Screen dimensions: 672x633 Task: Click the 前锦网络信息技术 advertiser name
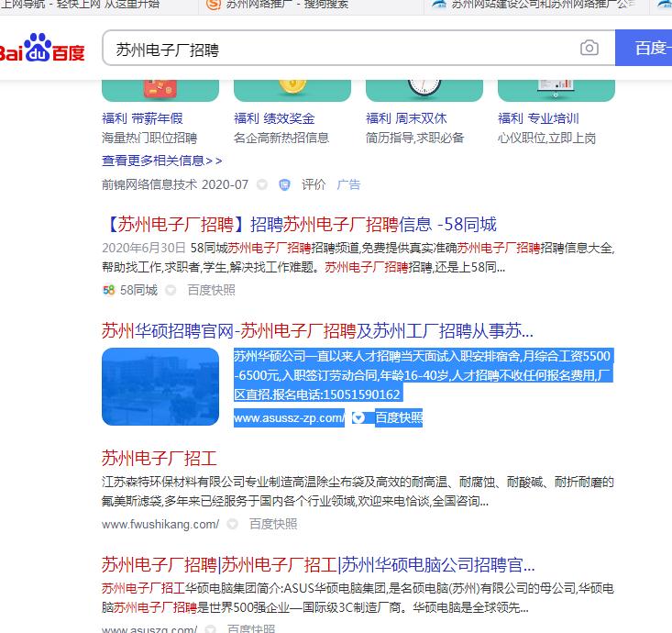tap(149, 184)
